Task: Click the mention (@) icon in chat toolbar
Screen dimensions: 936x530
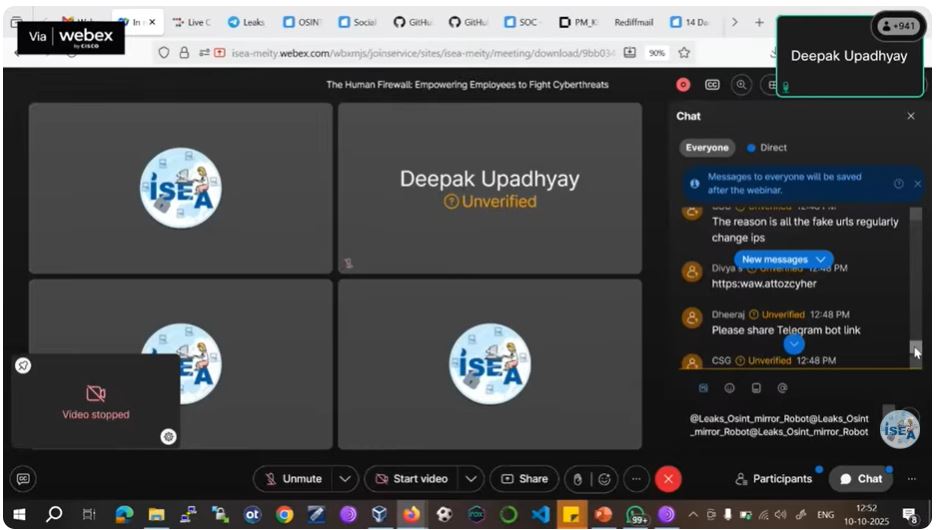Action: (x=782, y=388)
